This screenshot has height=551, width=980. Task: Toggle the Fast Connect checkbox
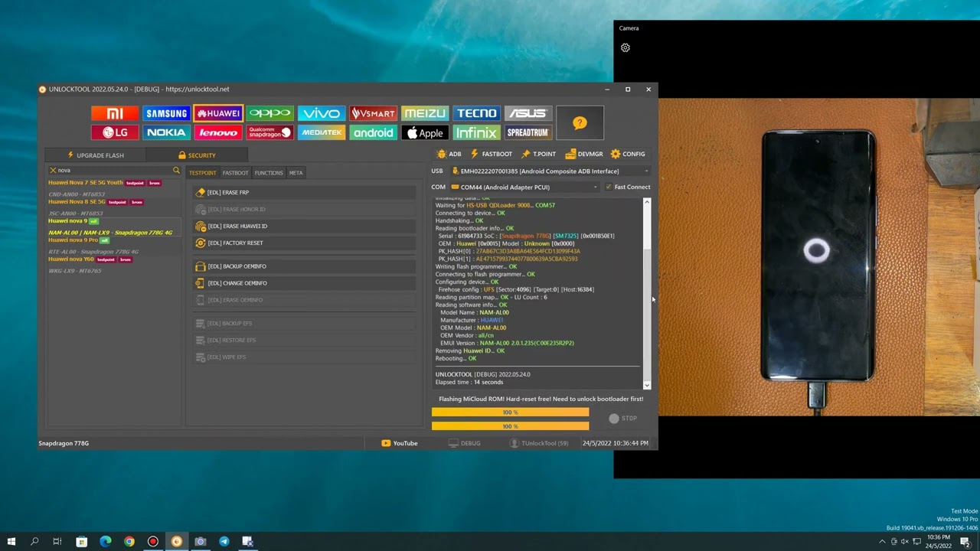click(x=609, y=187)
